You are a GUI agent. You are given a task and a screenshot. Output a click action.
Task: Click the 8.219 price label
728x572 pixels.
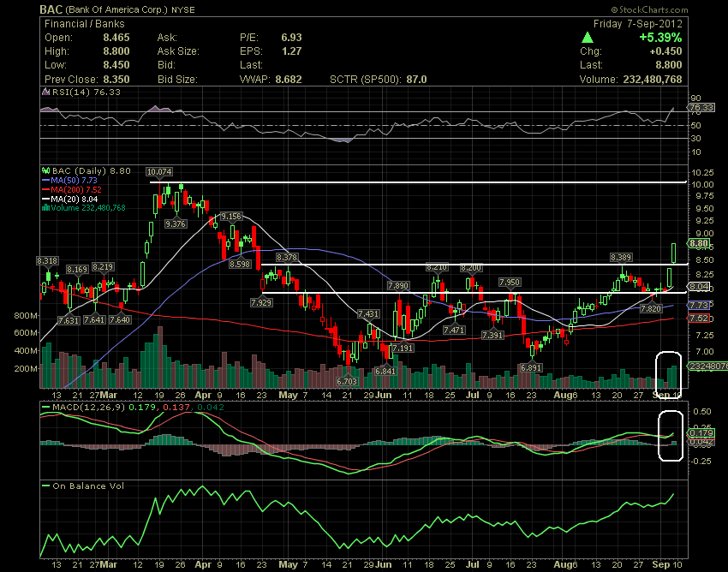[103, 267]
